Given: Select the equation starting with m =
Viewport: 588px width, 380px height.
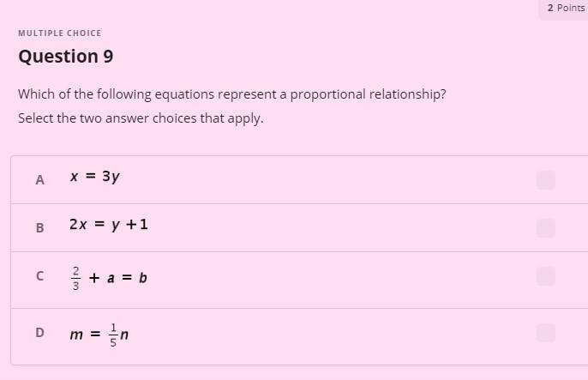Looking at the screenshot, I should (x=99, y=334).
